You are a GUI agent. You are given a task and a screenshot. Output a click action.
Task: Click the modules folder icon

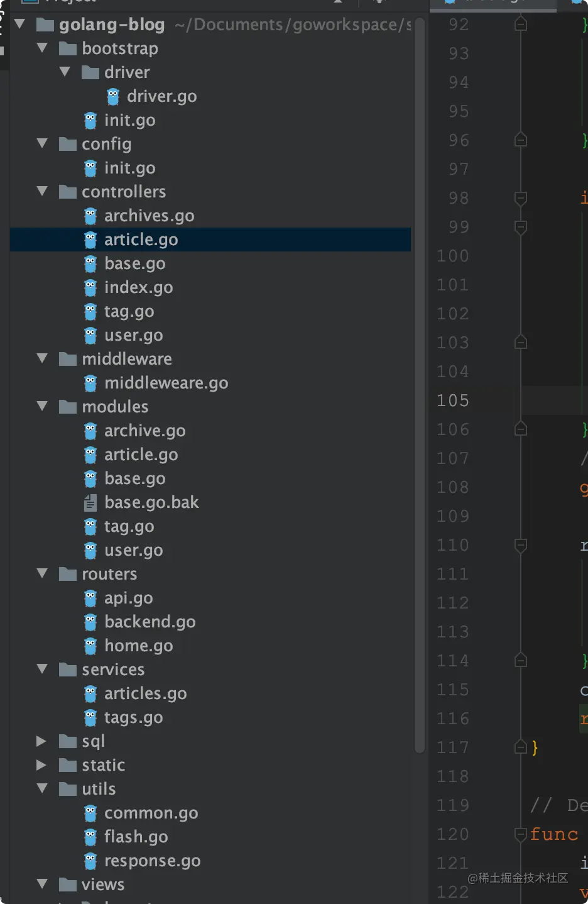point(68,407)
